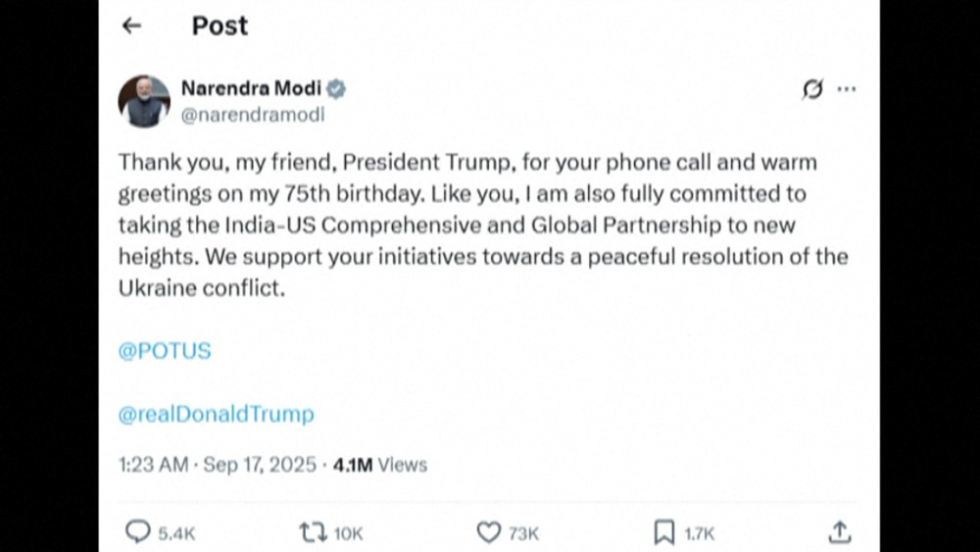
Task: Repost using the repost arrows icon
Action: pyautogui.click(x=313, y=532)
